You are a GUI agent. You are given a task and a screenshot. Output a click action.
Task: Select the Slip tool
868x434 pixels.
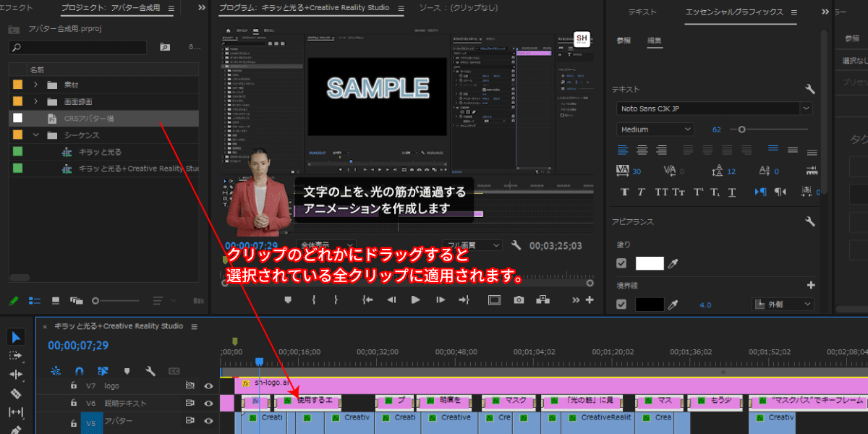pyautogui.click(x=16, y=412)
